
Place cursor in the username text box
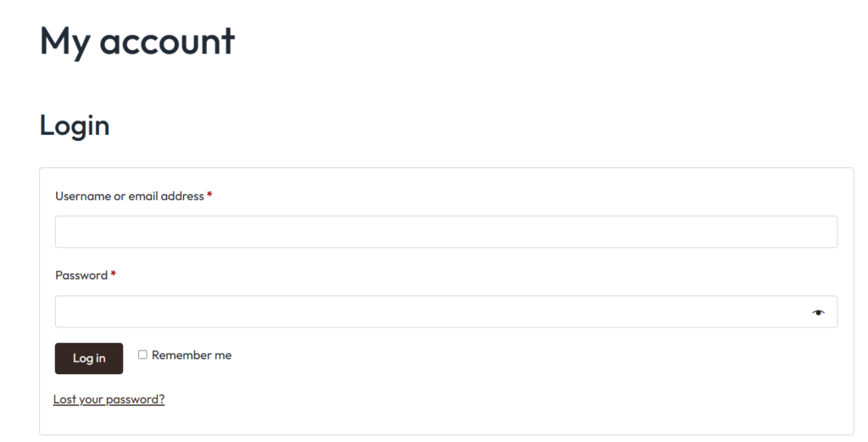click(446, 232)
